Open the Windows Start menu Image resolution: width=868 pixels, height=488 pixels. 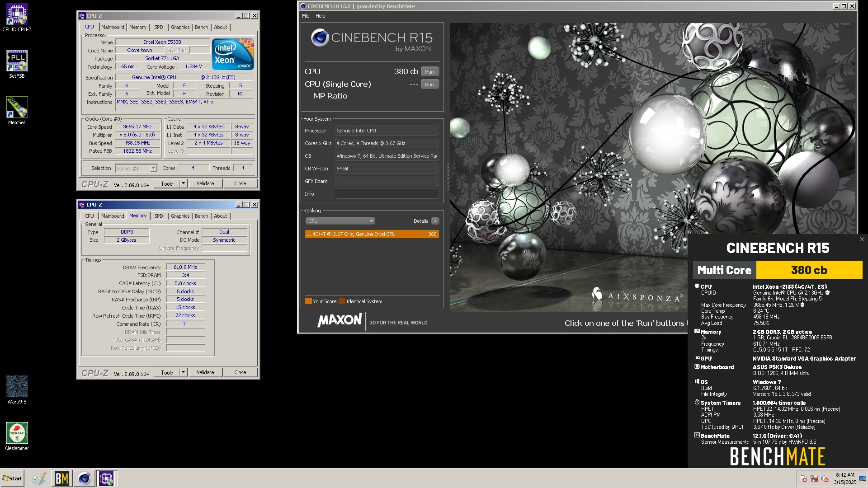coord(12,479)
